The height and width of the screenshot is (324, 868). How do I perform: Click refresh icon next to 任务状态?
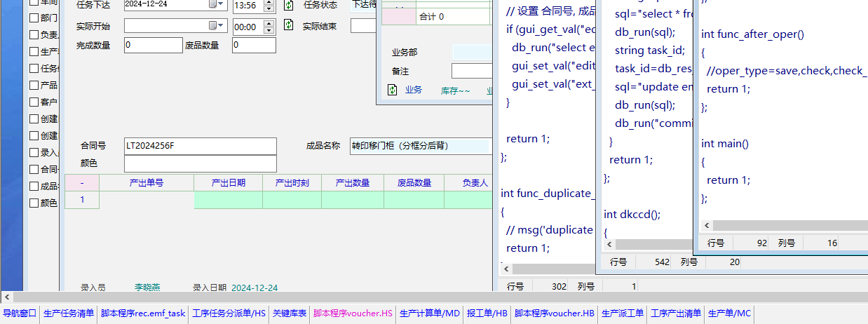click(289, 6)
